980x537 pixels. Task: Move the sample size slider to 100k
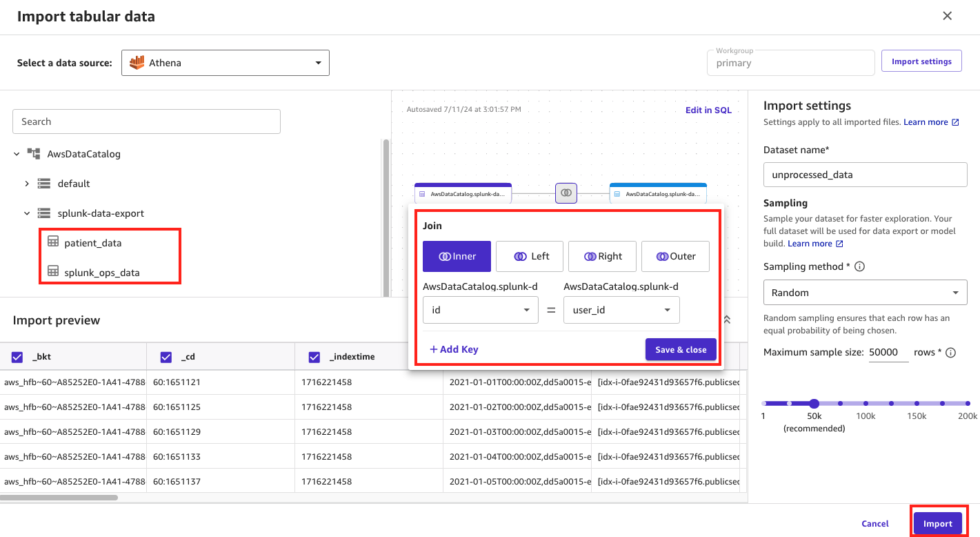pyautogui.click(x=866, y=403)
